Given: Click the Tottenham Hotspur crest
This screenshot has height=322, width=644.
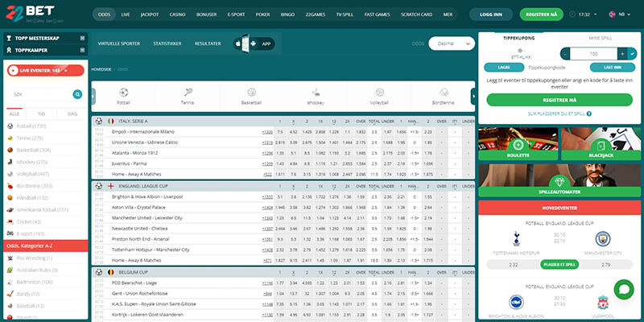Looking at the screenshot, I should pyautogui.click(x=516, y=238).
